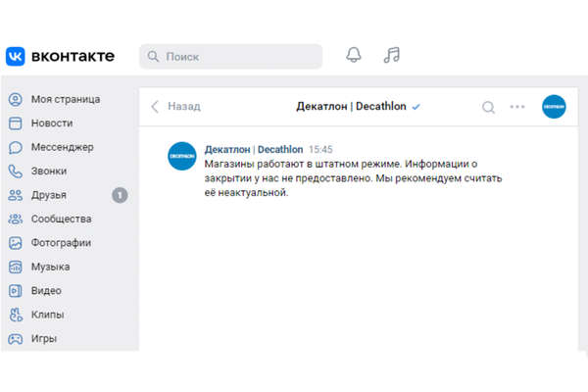Image resolution: width=588 pixels, height=392 pixels.
Task: Open Клипы section
Action: pyautogui.click(x=48, y=315)
